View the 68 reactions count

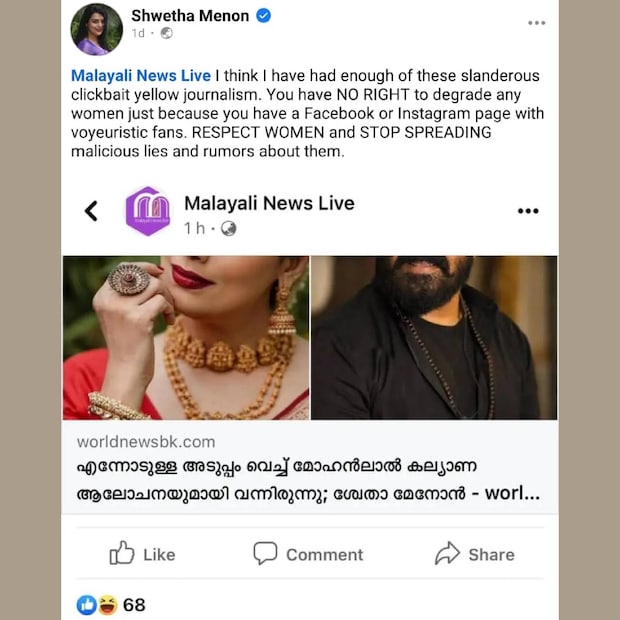134,604
